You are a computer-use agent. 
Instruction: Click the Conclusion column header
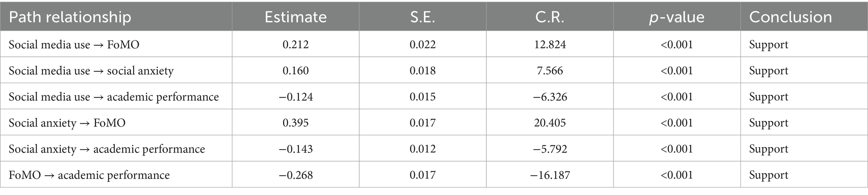[790, 17]
